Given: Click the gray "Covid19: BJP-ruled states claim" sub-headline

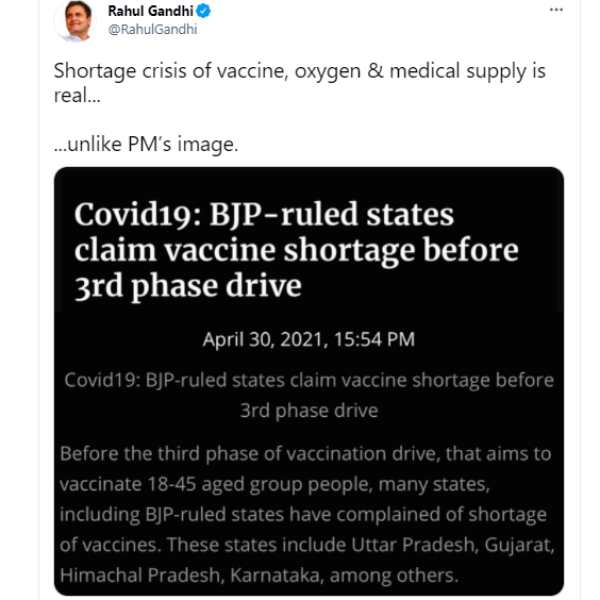Looking at the screenshot, I should coord(308,381).
